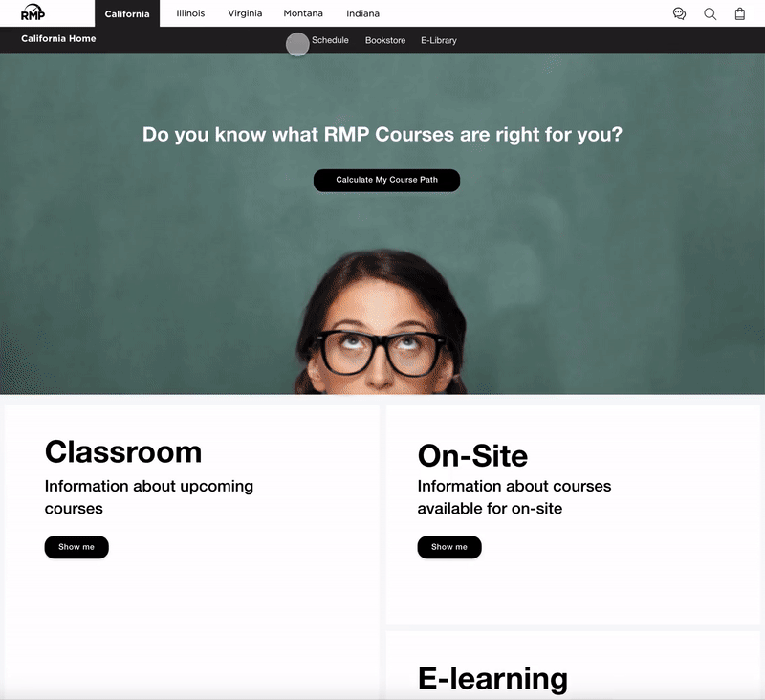
Task: Open the E-Library menu item
Action: click(439, 40)
